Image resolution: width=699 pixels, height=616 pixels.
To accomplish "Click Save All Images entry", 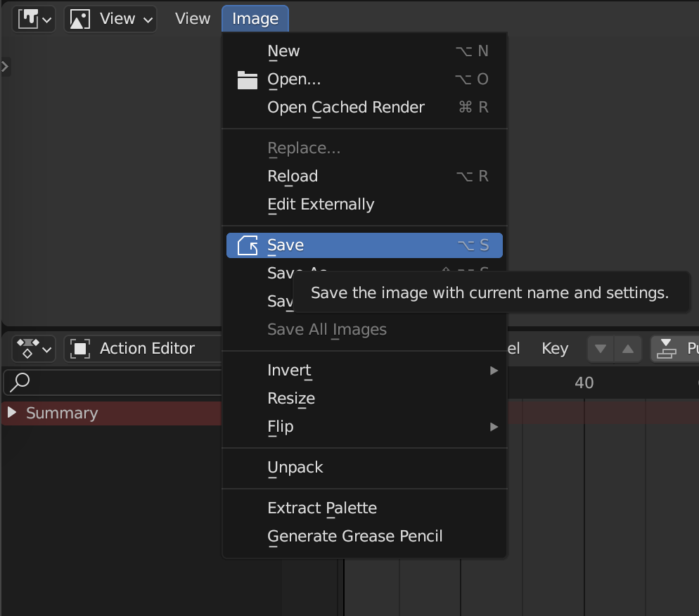I will point(364,329).
